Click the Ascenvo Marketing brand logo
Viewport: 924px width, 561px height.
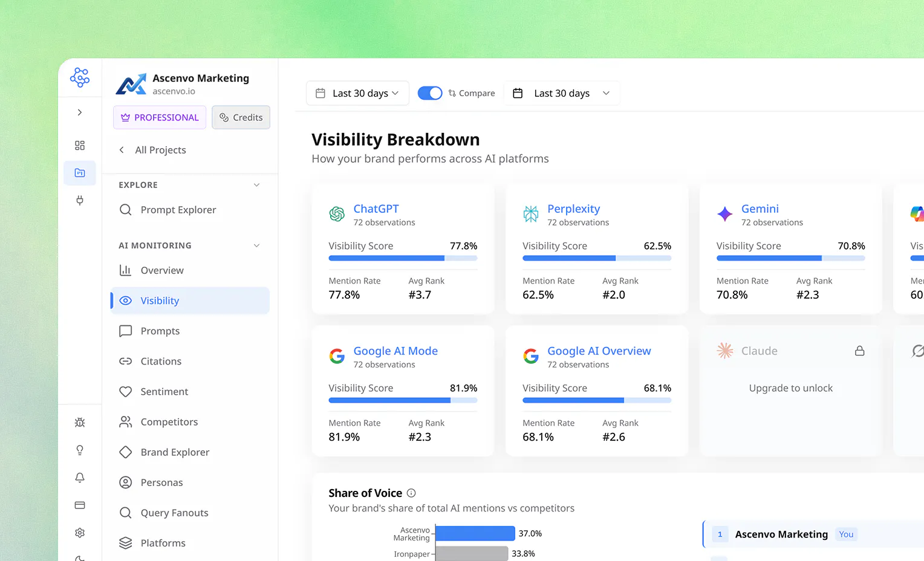[131, 84]
